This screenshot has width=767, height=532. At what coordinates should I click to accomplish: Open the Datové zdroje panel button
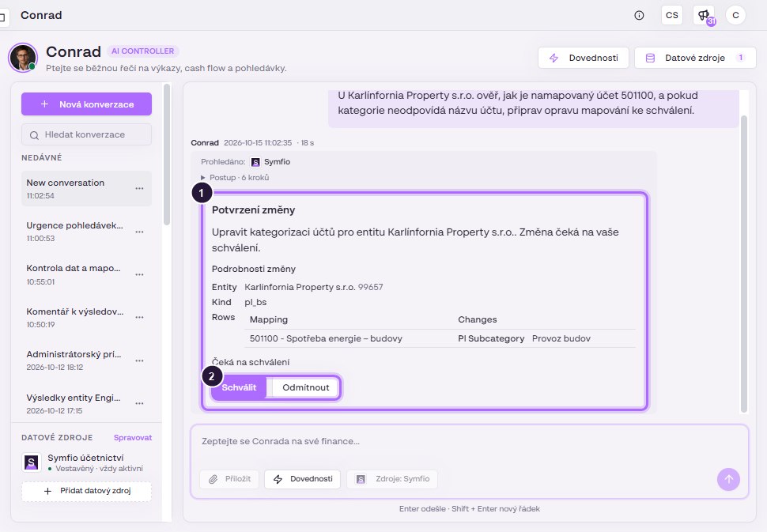(x=695, y=58)
